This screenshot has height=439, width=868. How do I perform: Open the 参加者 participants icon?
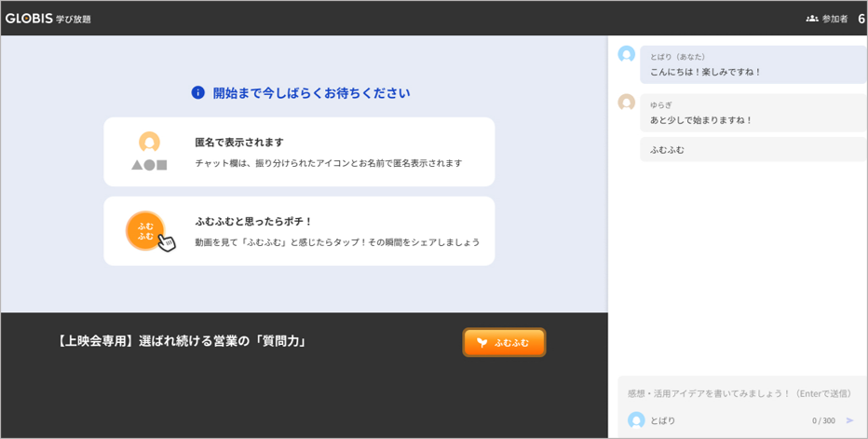811,19
